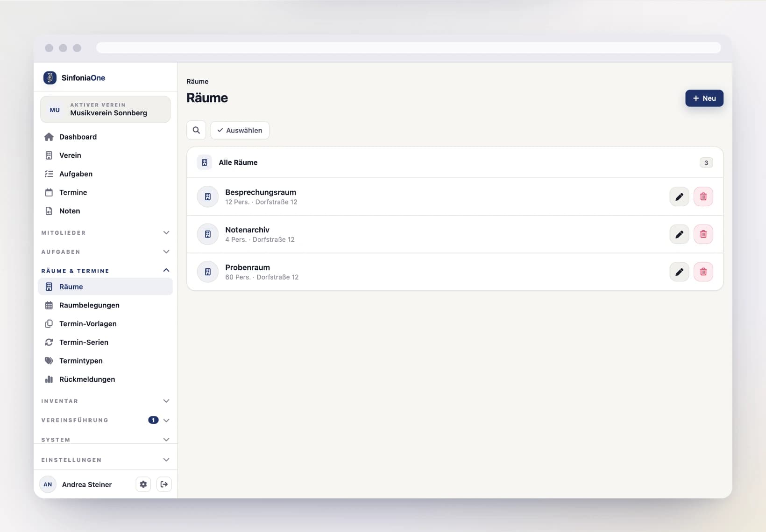Viewport: 766px width, 532px height.
Task: Open the top-level Aufgaben sidebar item
Action: pyautogui.click(x=106, y=174)
